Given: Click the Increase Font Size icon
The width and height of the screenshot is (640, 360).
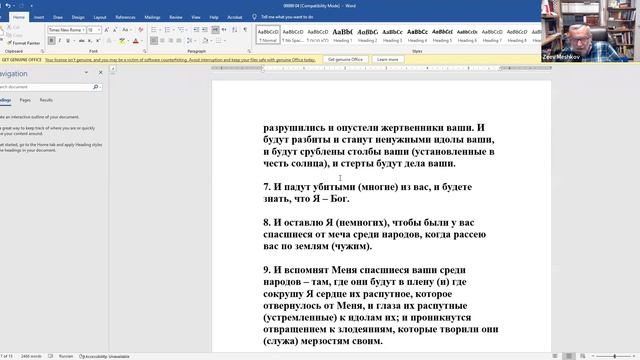Looking at the screenshot, I should coord(107,30).
